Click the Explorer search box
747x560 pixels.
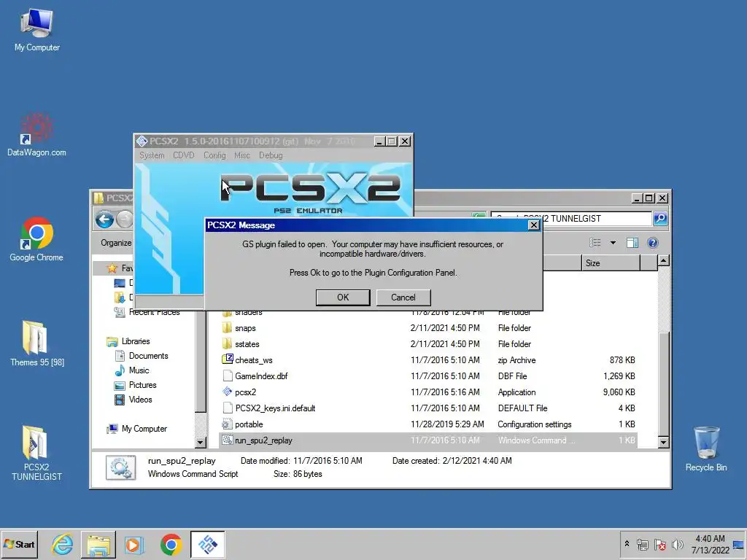click(x=571, y=219)
